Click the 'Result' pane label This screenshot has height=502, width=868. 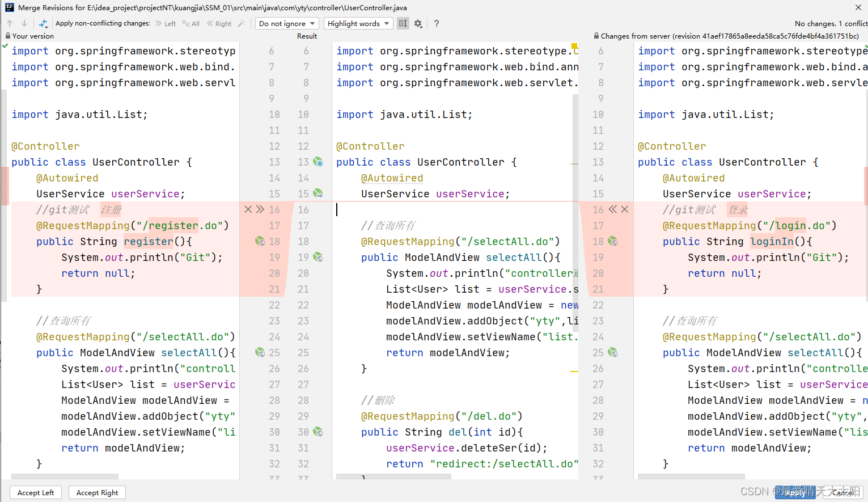tap(307, 36)
